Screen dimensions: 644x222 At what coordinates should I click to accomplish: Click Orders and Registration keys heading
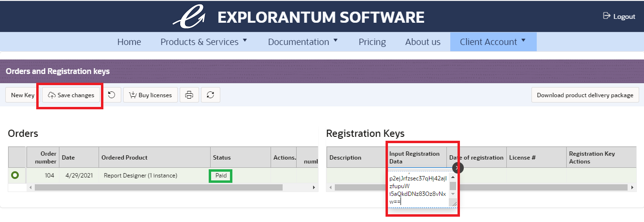point(57,71)
